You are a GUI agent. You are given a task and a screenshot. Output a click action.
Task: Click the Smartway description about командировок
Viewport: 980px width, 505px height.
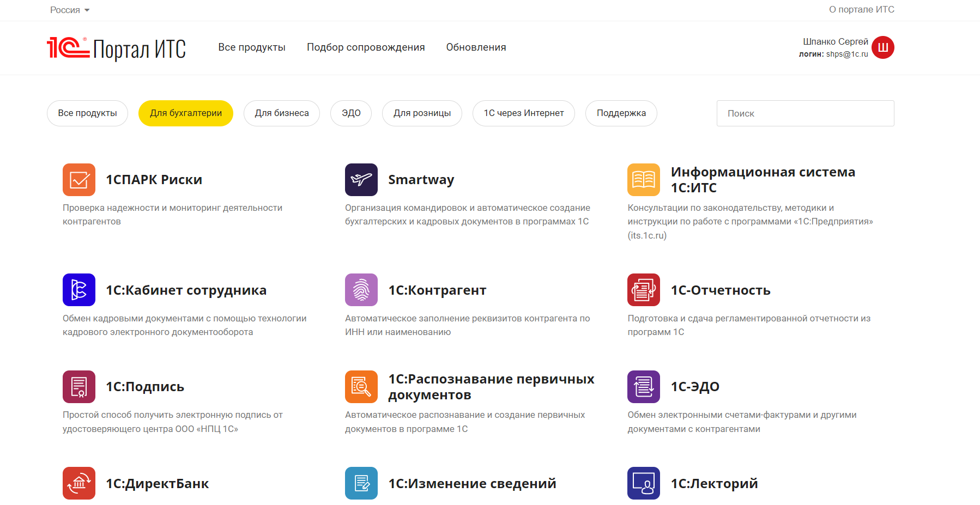468,215
